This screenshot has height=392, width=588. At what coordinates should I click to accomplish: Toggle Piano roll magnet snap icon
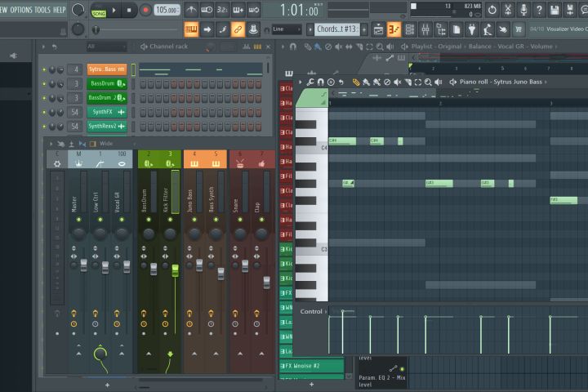coord(321,82)
